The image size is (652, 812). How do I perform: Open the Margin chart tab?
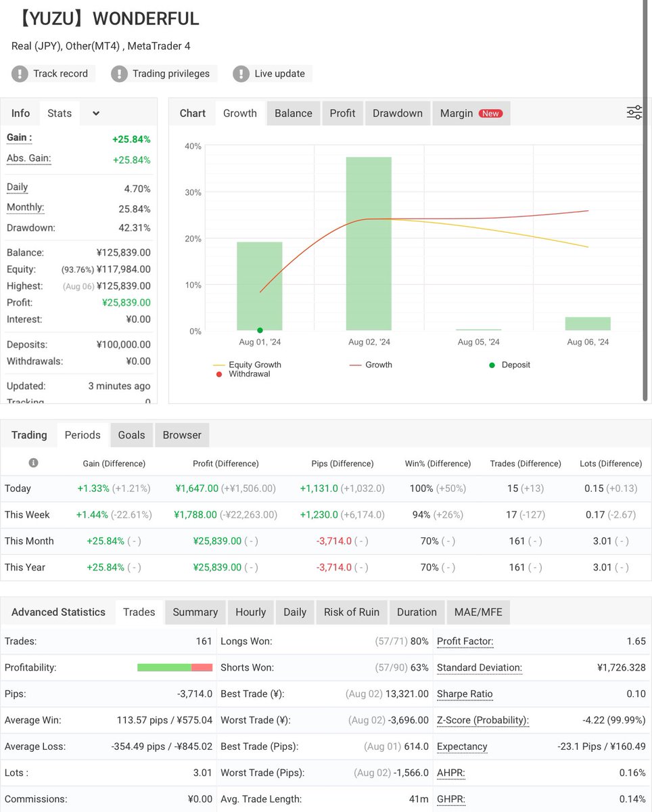pos(471,113)
